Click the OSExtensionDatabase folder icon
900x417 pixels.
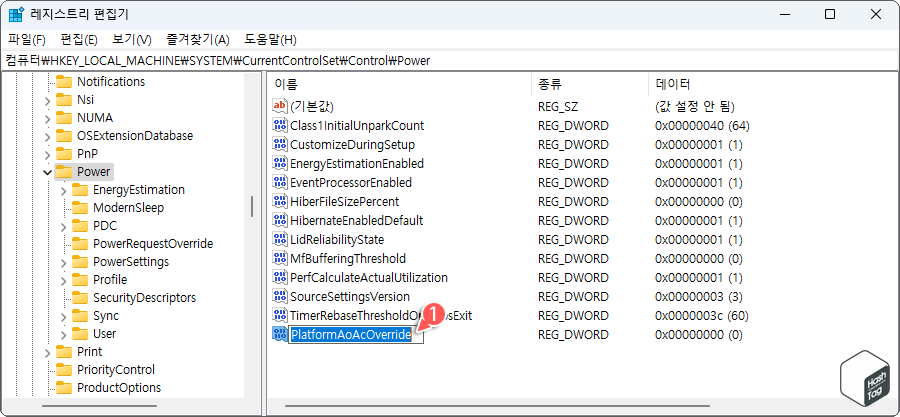pos(64,136)
